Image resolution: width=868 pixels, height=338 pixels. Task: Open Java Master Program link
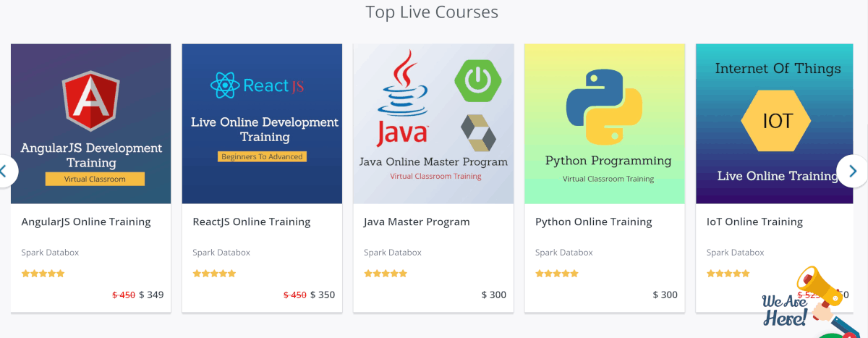(x=417, y=221)
